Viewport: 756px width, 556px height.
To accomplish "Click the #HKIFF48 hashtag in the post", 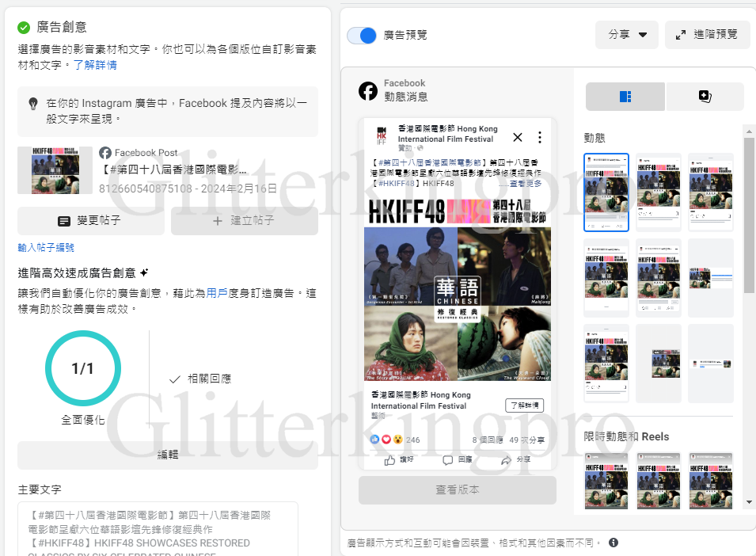I will tap(397, 183).
